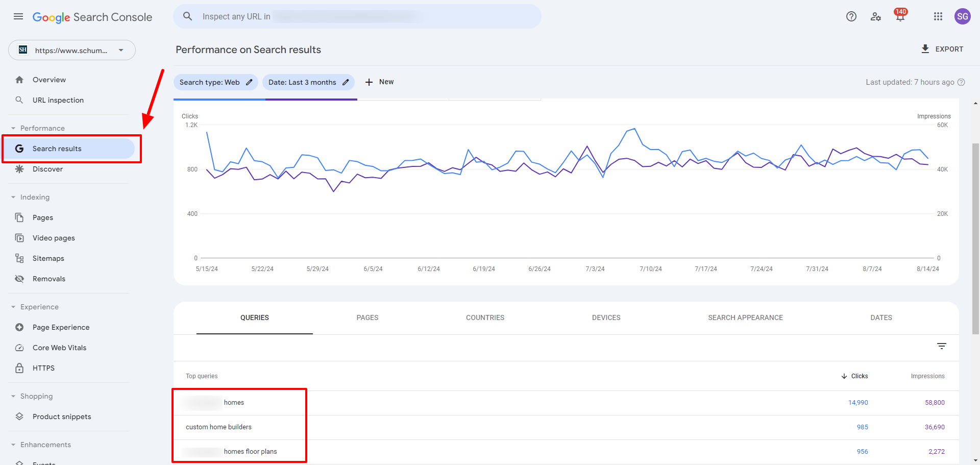Click Sitemaps tree icon
The image size is (980, 465).
tap(19, 258)
